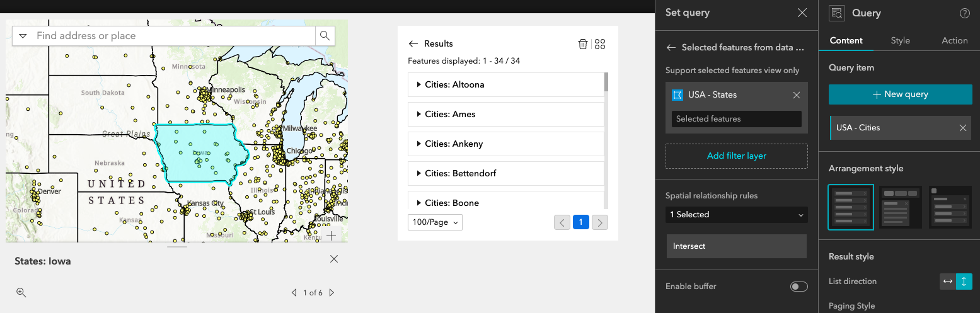This screenshot has height=313, width=980.
Task: Delete results with trash icon
Action: tap(583, 44)
